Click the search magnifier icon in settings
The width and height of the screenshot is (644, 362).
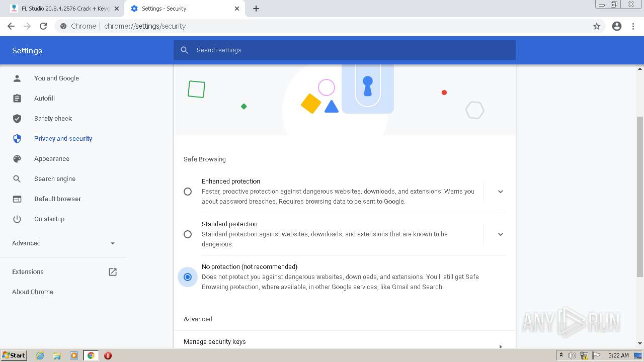pyautogui.click(x=185, y=50)
